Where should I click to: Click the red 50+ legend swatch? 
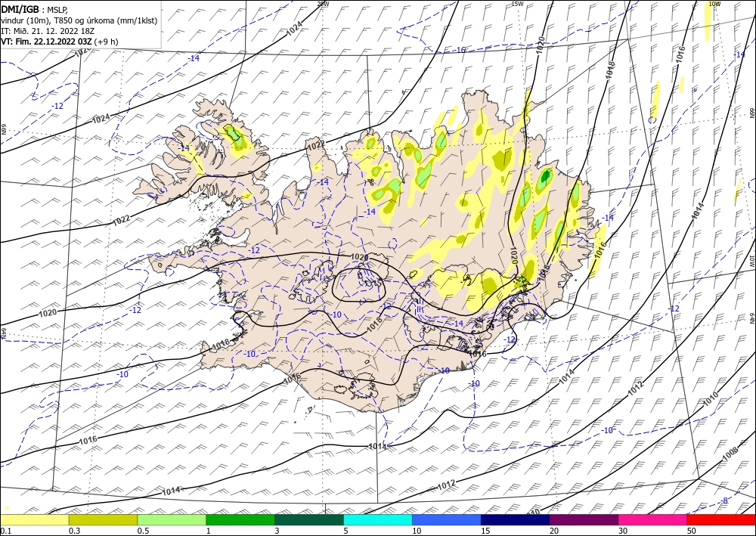721,520
